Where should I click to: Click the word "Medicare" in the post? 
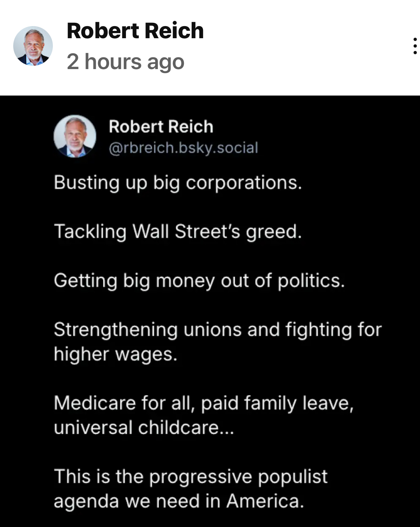coord(95,403)
